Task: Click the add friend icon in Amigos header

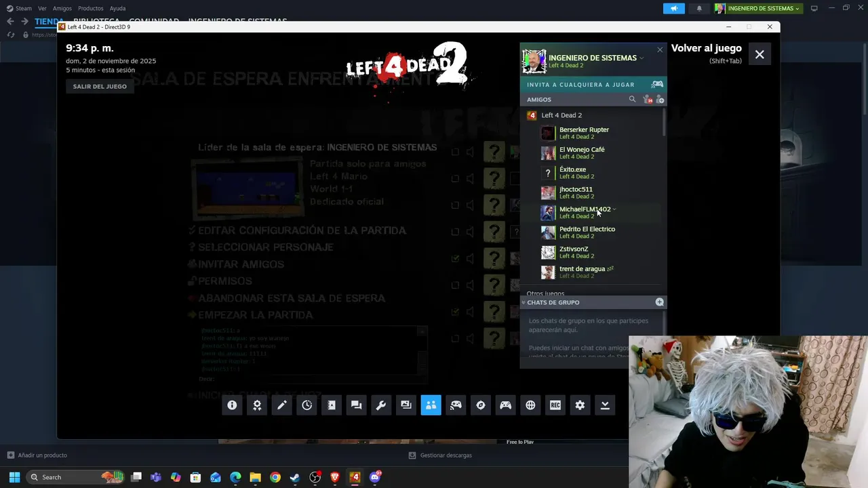Action: tap(660, 99)
